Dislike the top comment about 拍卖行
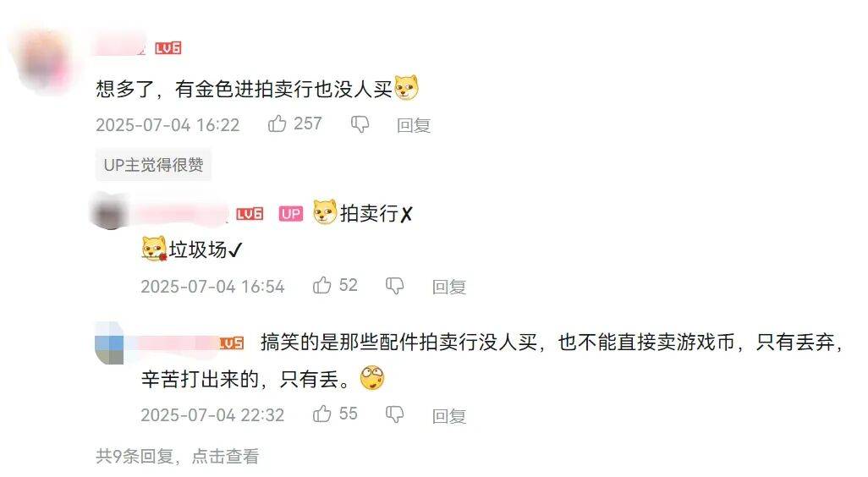 360,124
